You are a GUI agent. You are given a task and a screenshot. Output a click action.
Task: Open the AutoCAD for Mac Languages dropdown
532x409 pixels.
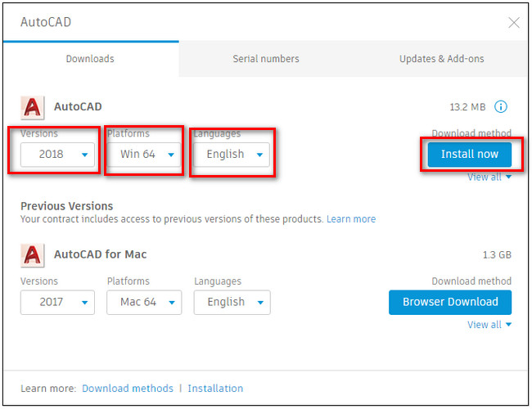232,302
